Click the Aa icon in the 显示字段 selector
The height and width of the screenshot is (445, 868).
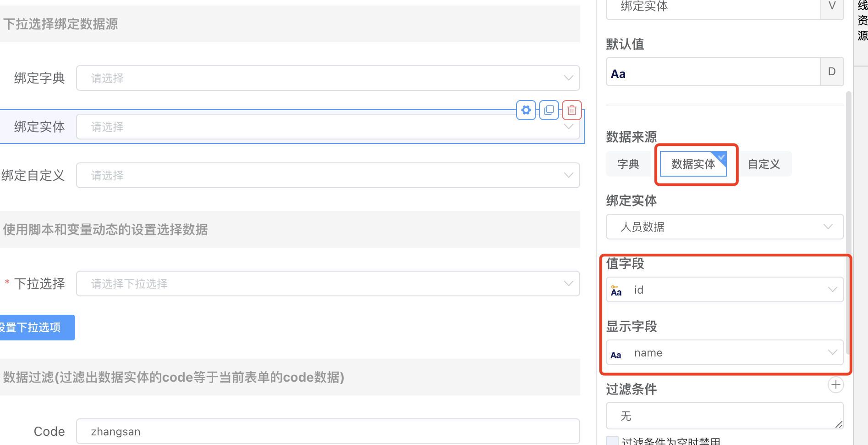pyautogui.click(x=616, y=355)
